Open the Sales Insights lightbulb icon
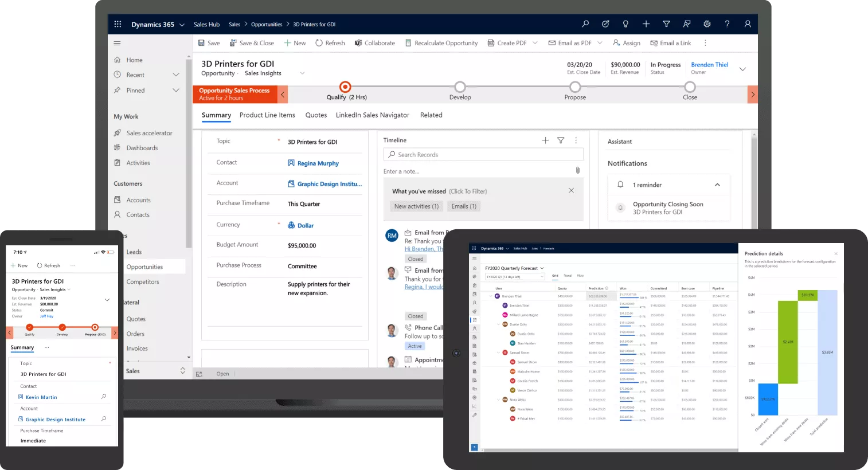This screenshot has height=470, width=868. (x=625, y=24)
